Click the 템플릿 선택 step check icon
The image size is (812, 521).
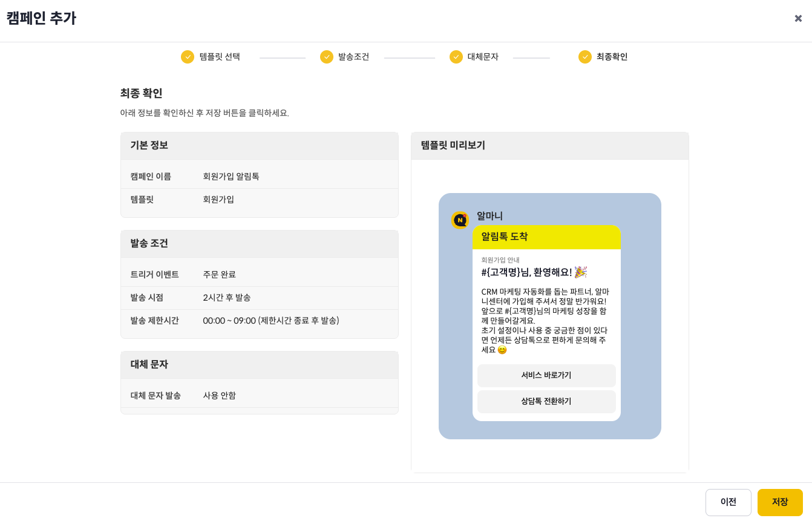tap(188, 57)
